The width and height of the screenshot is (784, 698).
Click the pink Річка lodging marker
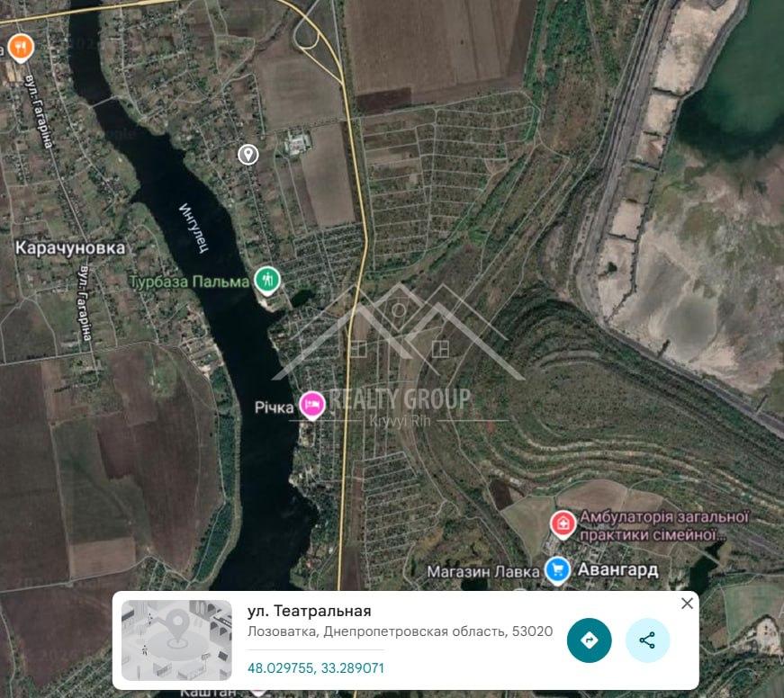pos(312,405)
